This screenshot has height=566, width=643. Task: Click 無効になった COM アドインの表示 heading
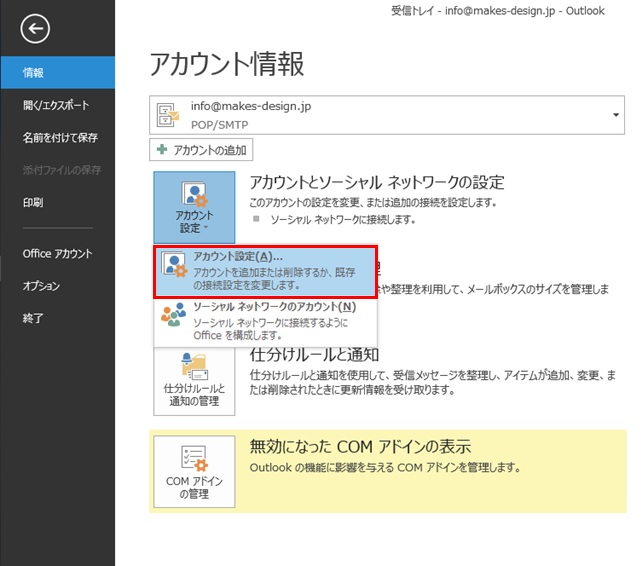360,447
